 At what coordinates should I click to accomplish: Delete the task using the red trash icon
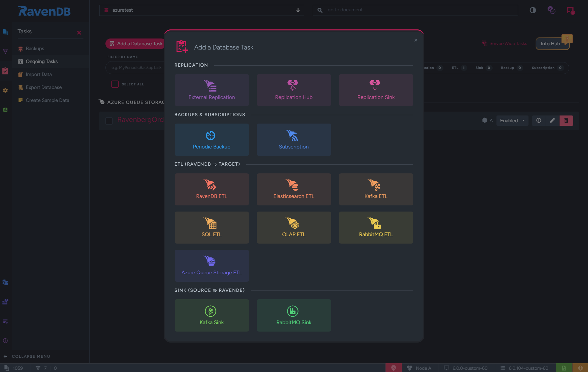(566, 121)
